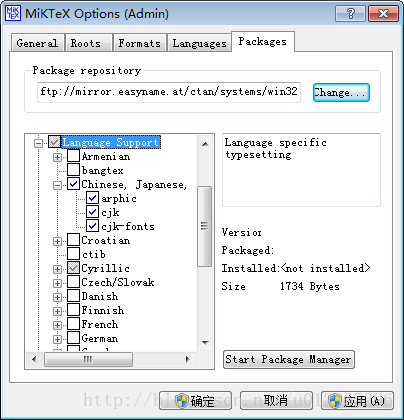Click the MiKTeX icon in title bar
Viewport: 404px width, 420px height.
[x=13, y=13]
